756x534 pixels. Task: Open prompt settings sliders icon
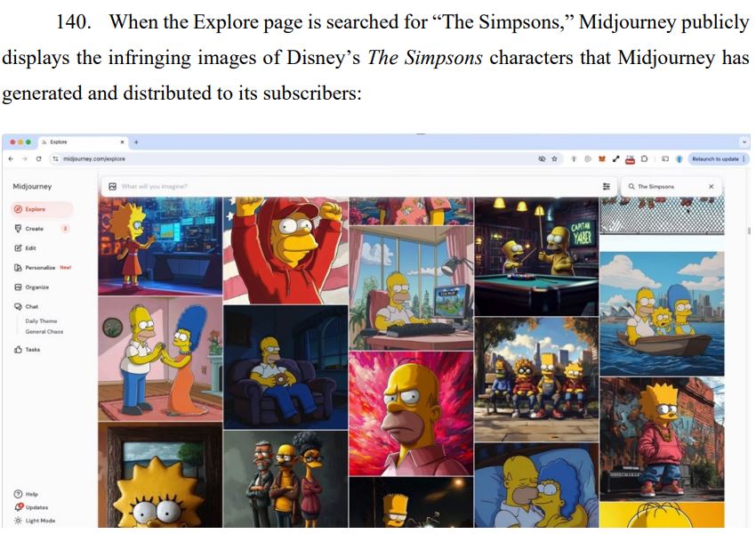click(606, 186)
